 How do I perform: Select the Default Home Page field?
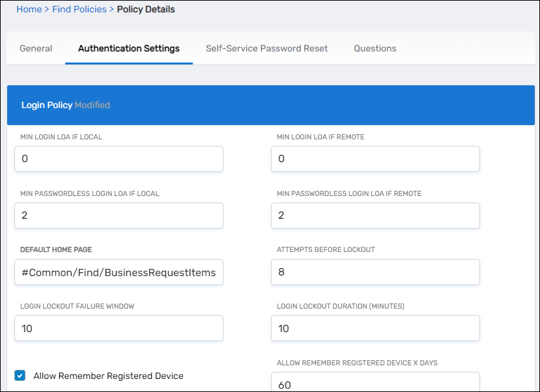click(119, 272)
